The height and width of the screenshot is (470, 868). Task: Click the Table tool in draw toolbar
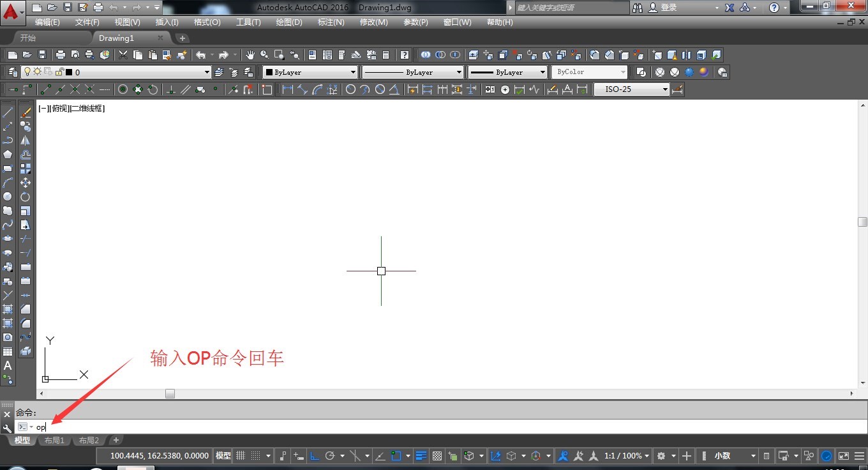8,352
